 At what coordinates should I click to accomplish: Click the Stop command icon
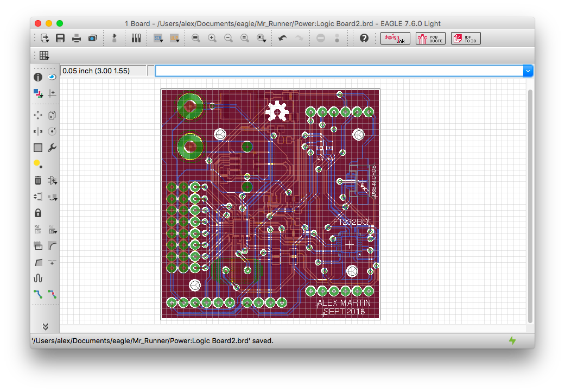click(321, 38)
